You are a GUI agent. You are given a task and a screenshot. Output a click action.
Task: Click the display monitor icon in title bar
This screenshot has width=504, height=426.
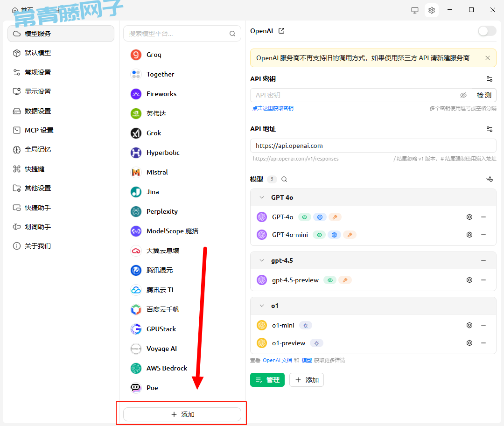(415, 10)
